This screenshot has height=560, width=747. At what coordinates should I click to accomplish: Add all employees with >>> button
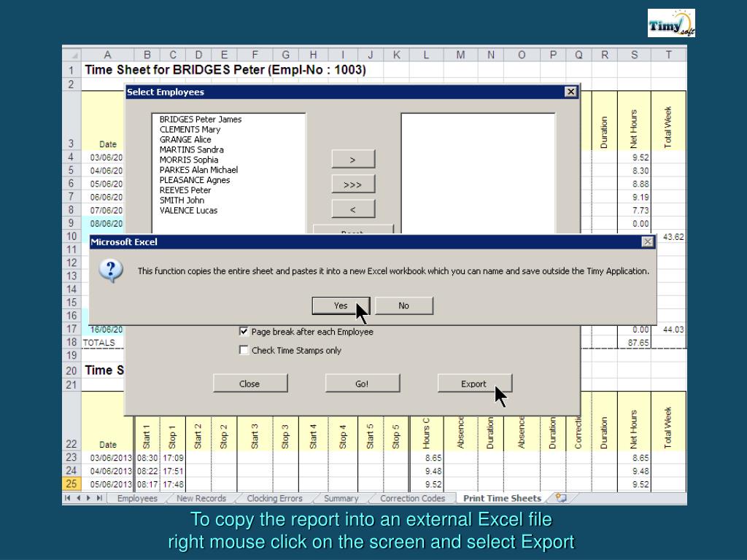pos(353,184)
